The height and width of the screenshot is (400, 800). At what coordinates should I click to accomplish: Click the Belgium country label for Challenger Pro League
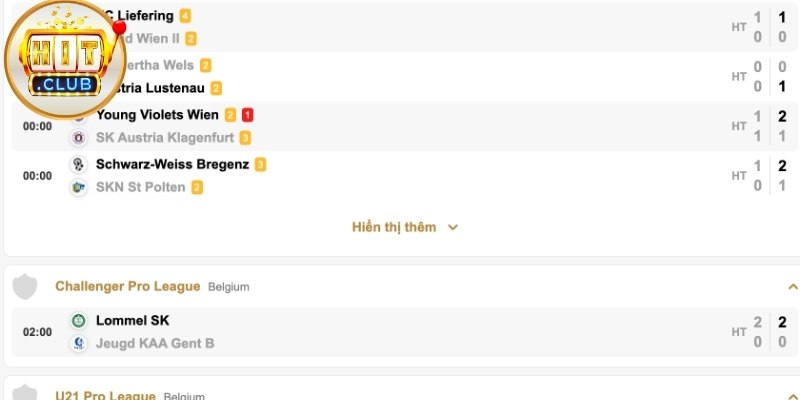pos(229,287)
